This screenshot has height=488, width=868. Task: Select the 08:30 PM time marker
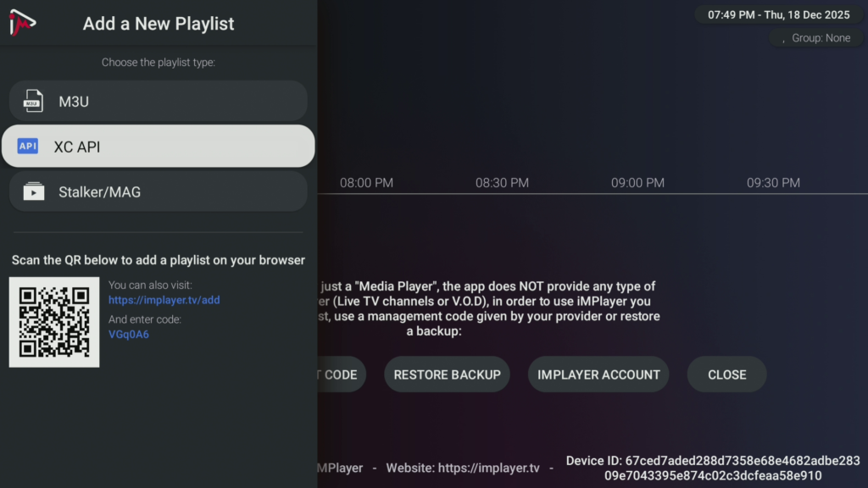point(502,183)
